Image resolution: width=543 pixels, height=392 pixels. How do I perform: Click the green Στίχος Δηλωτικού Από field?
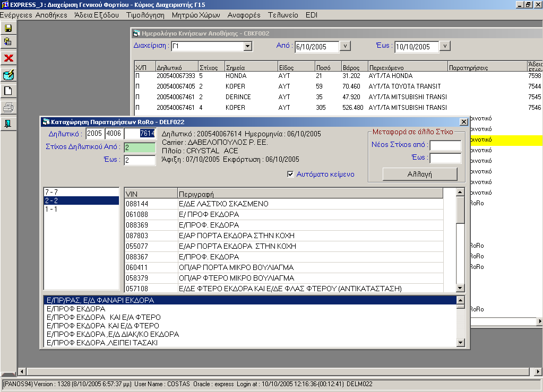pyautogui.click(x=140, y=147)
